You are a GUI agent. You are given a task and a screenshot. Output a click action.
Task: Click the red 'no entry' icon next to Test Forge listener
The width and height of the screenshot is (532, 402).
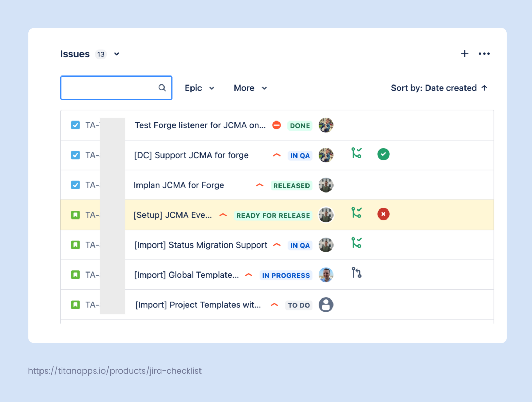pos(276,125)
